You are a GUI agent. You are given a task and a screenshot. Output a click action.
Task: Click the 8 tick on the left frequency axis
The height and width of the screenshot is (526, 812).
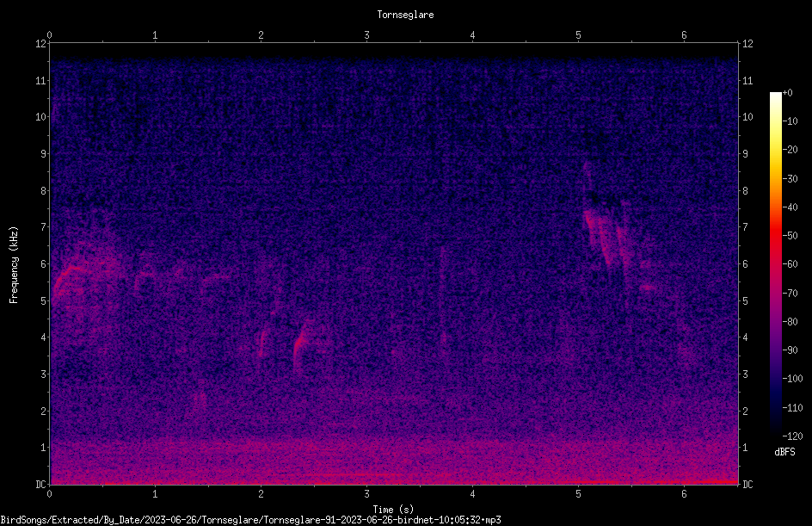[43, 191]
